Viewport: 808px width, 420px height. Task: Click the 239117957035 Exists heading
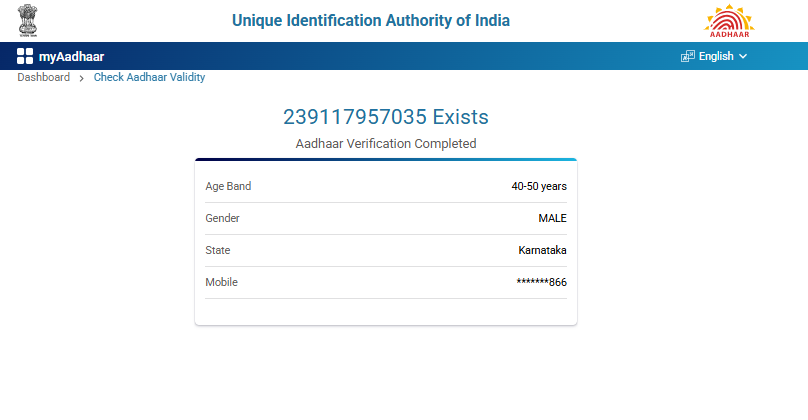385,117
